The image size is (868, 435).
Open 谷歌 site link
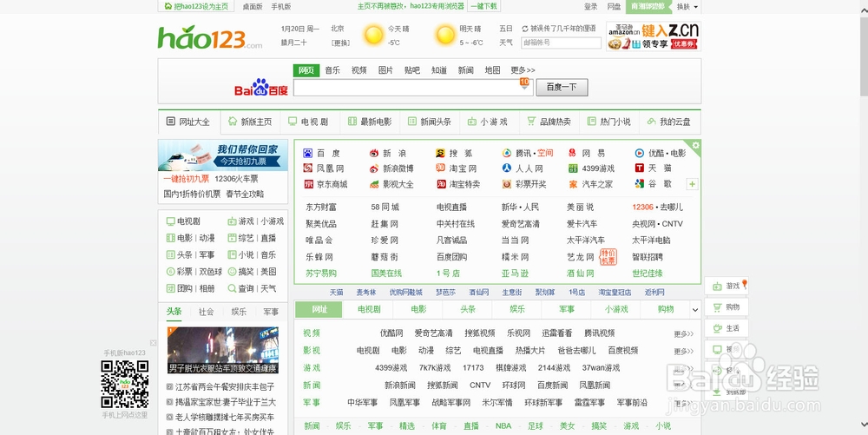pos(654,184)
